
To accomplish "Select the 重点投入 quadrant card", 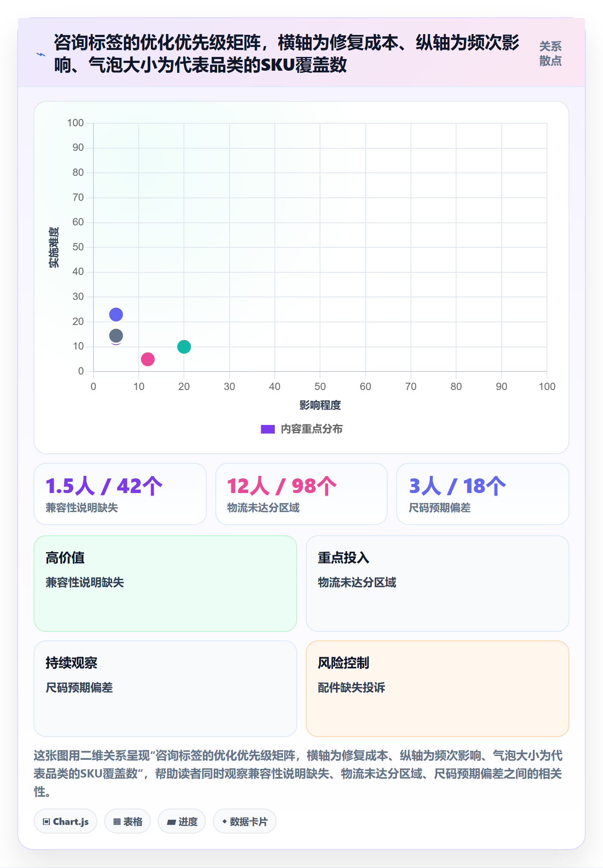I will point(438,584).
